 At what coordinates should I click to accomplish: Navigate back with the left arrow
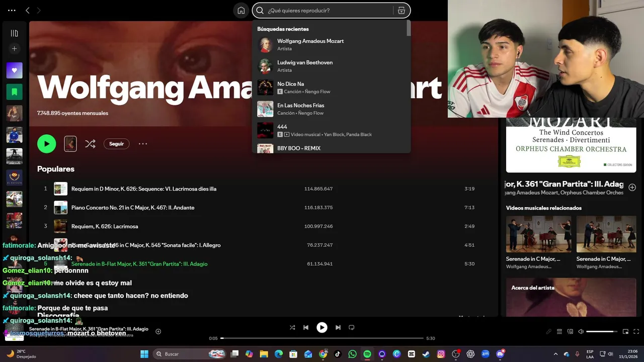pos(28,10)
